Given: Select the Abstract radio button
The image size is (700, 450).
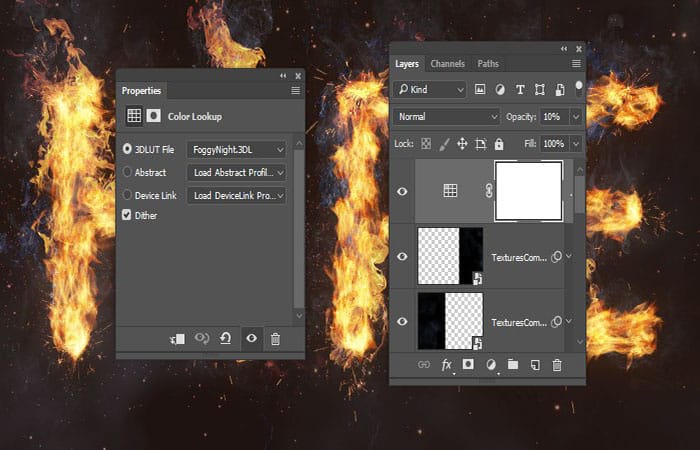Looking at the screenshot, I should click(127, 171).
